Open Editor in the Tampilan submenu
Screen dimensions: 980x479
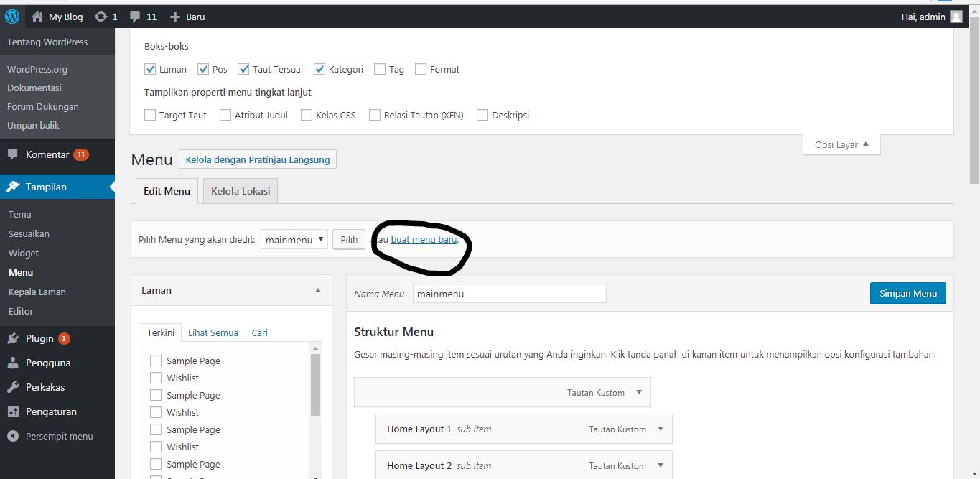[21, 311]
